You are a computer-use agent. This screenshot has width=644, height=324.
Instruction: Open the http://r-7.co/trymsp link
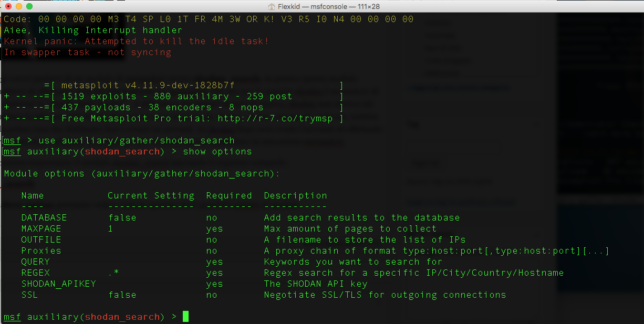(x=275, y=118)
